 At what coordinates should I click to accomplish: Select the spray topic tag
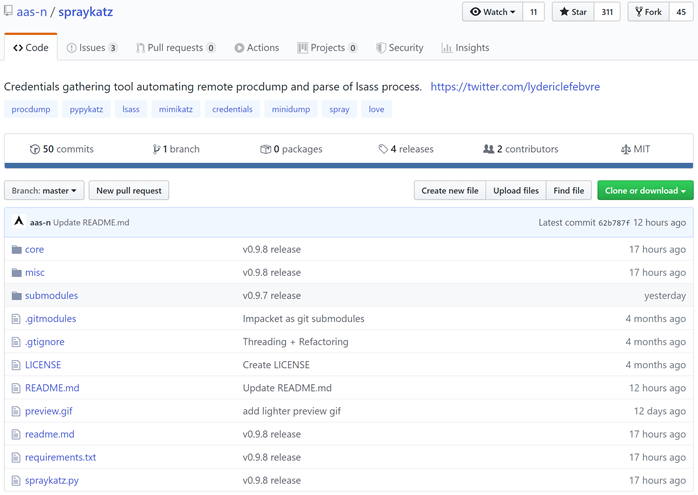[339, 109]
